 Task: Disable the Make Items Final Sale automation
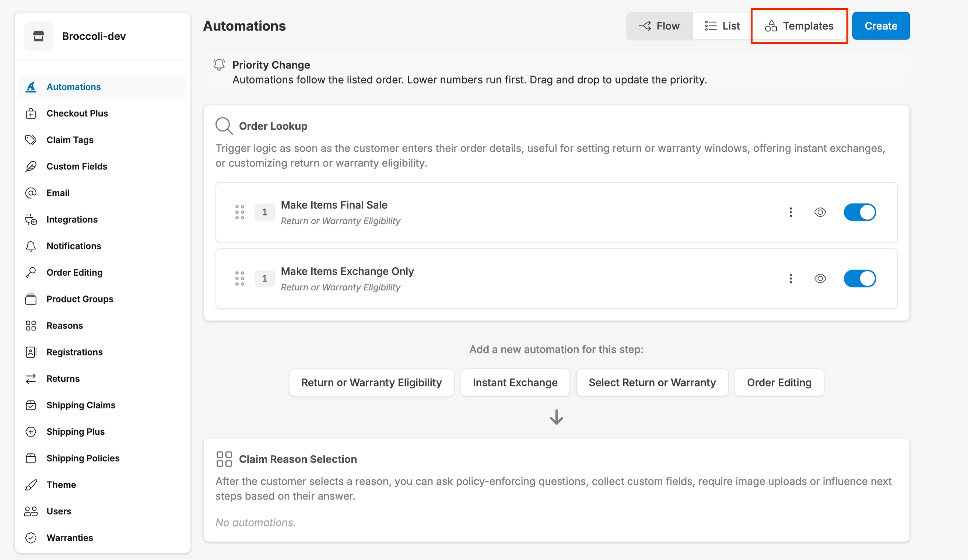pyautogui.click(x=860, y=212)
